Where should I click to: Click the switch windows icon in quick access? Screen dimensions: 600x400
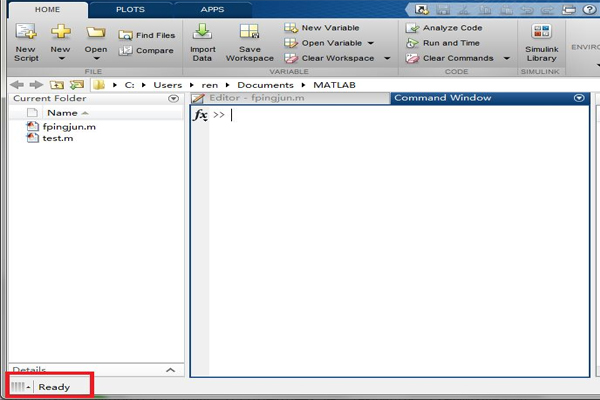point(569,10)
